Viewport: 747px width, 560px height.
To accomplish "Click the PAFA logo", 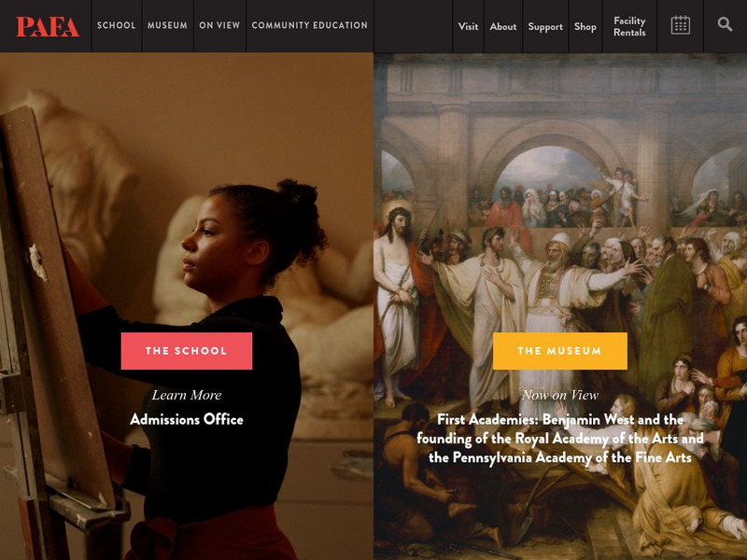I will click(48, 27).
